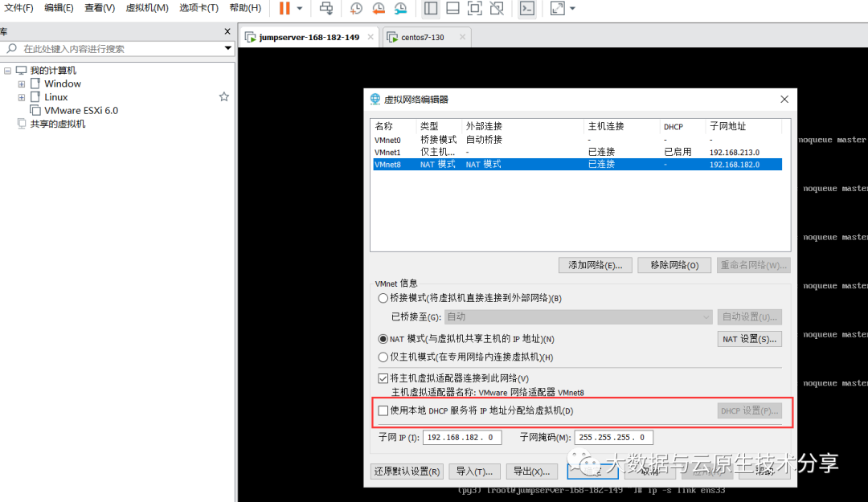The height and width of the screenshot is (502, 868).
Task: Collapse the 我的计算机 tree node
Action: pyautogui.click(x=8, y=71)
